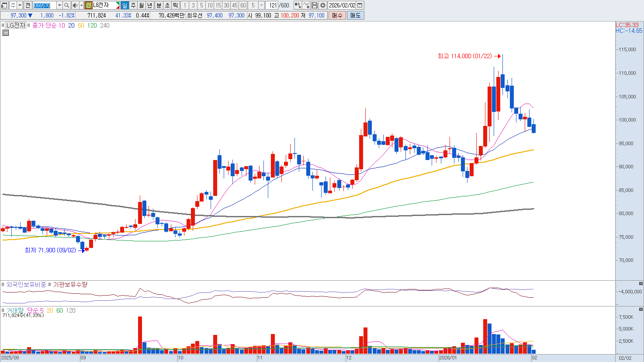Switch chart to 주 (weekly) period
Screen dimensions: 644x362
coord(133,5)
